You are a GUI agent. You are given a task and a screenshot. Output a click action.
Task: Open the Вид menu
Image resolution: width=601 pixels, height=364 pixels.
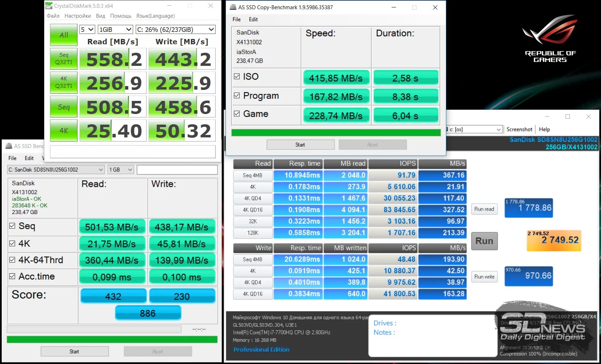coord(101,16)
